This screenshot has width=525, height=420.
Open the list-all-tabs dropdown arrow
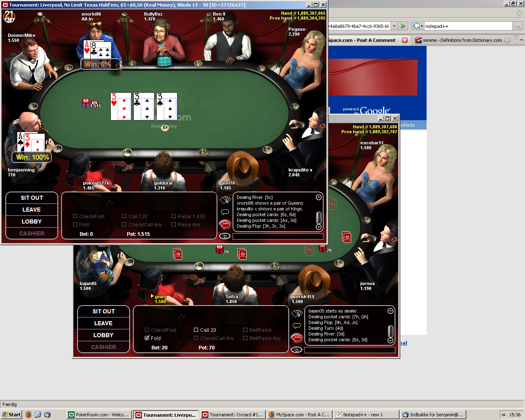tap(521, 40)
